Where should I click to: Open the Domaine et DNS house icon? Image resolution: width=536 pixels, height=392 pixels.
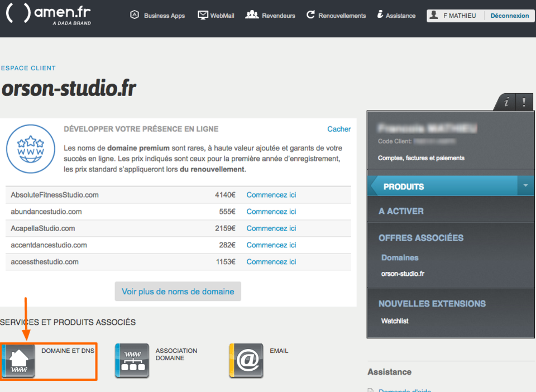18,361
